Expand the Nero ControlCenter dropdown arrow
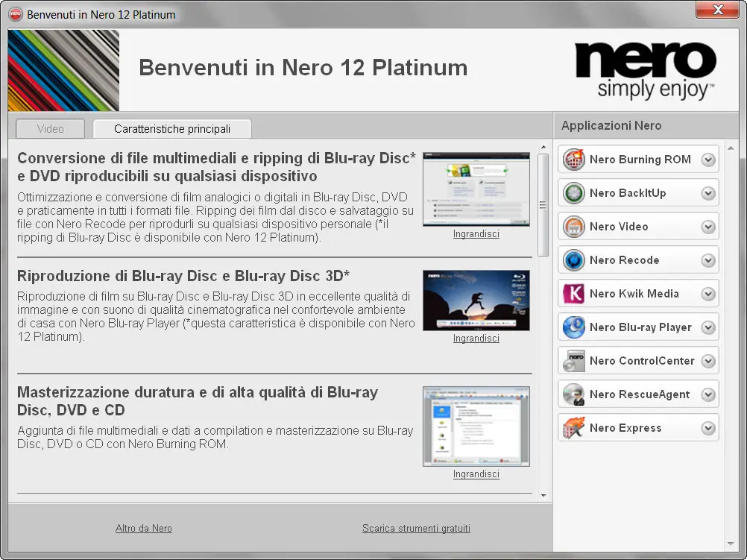 click(708, 361)
